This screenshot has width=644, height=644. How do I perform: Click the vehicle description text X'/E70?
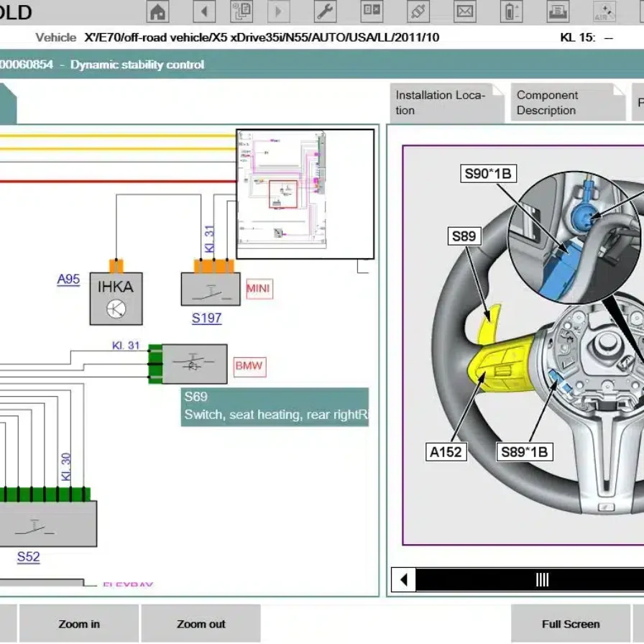point(262,37)
